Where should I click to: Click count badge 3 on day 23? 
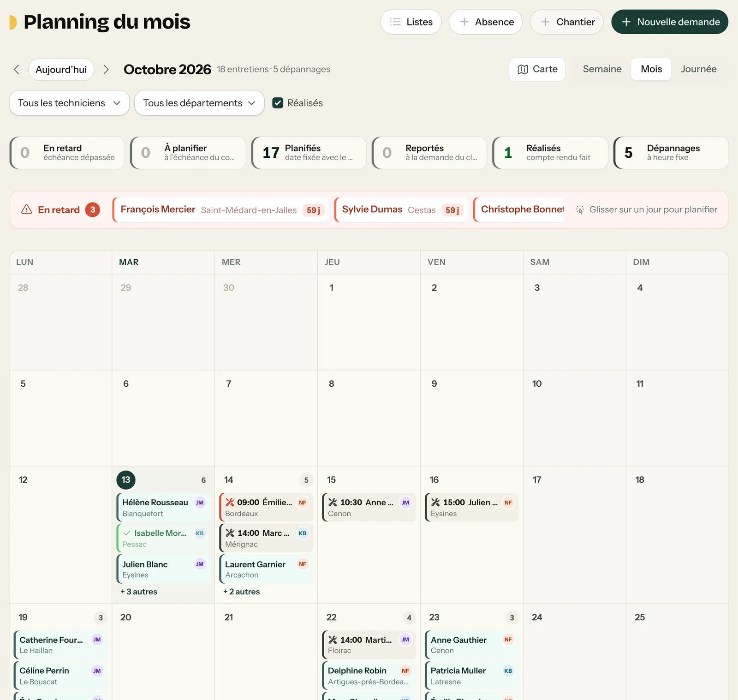click(x=512, y=618)
